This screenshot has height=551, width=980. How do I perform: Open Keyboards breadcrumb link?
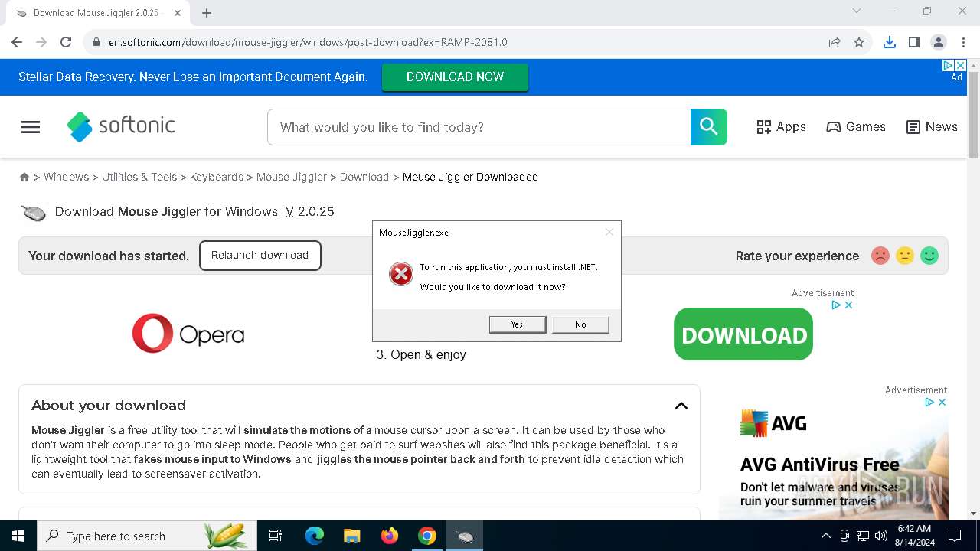[217, 177]
